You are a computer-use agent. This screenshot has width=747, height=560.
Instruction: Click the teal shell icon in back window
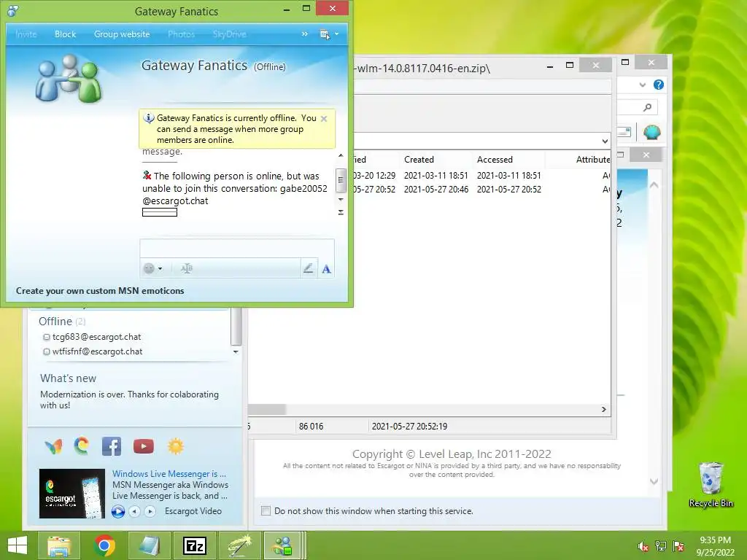click(x=651, y=132)
